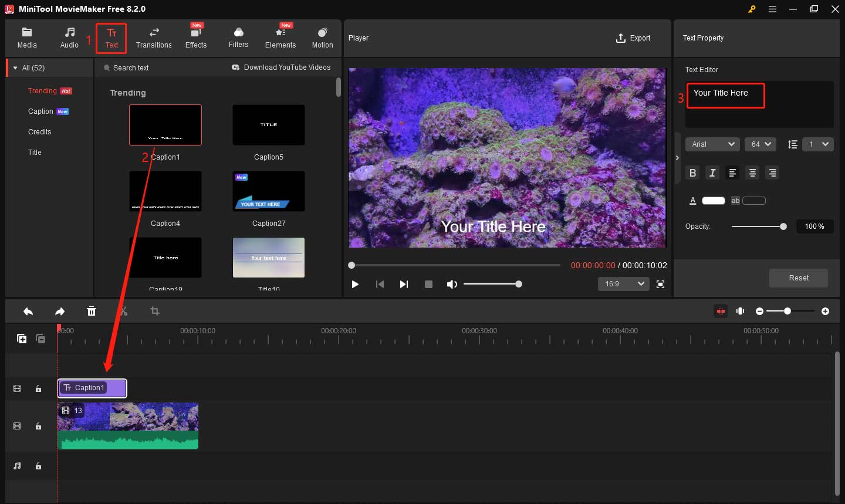Jump to previous frame

[380, 284]
